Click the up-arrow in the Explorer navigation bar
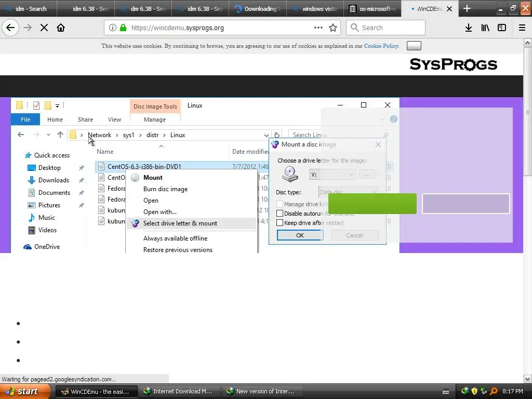Screen dimensions: 532x399 click(60, 135)
